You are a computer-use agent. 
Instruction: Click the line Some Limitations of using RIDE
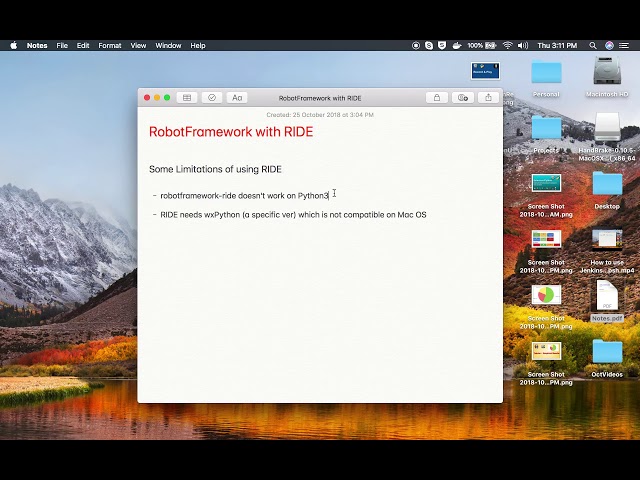(x=215, y=169)
